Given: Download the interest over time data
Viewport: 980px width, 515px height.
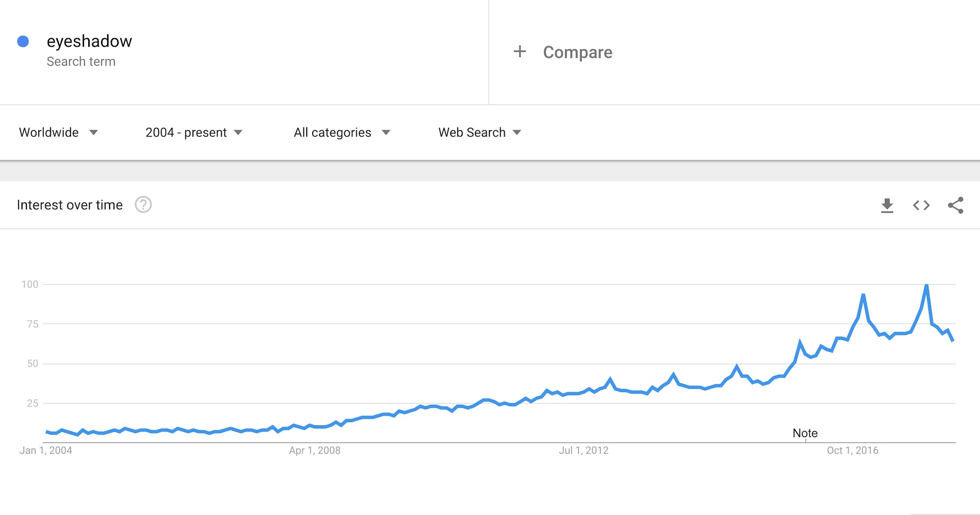Looking at the screenshot, I should pos(887,205).
